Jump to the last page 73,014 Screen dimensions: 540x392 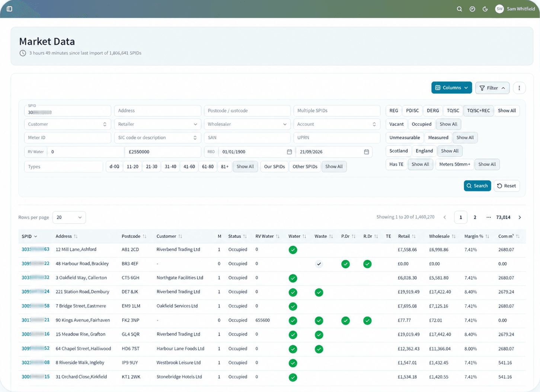point(503,217)
